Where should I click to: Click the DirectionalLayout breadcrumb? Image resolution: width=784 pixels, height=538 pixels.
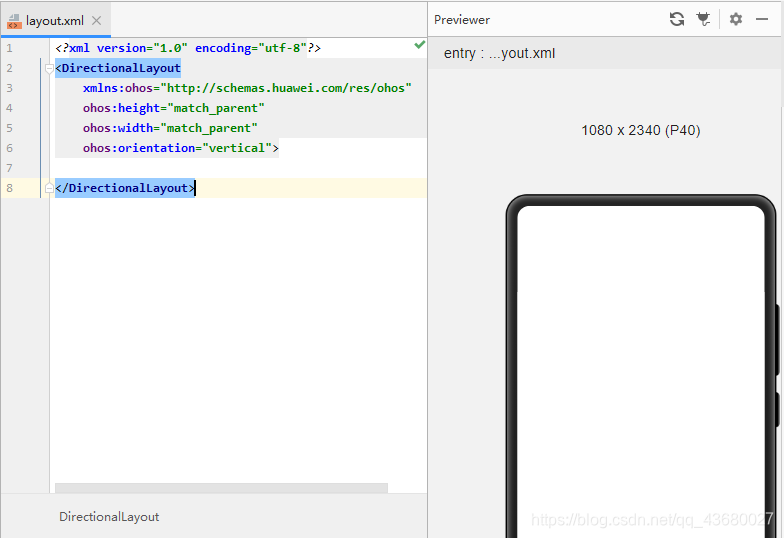click(109, 516)
